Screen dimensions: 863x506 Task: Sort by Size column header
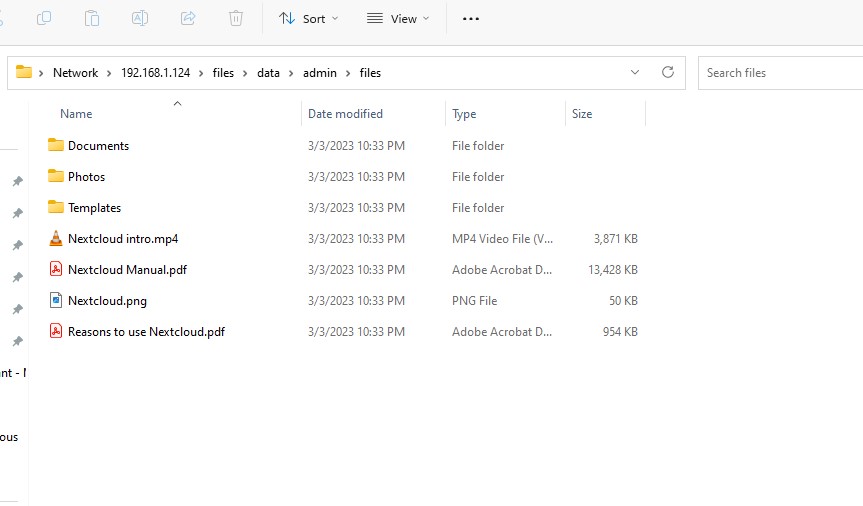pyautogui.click(x=582, y=114)
